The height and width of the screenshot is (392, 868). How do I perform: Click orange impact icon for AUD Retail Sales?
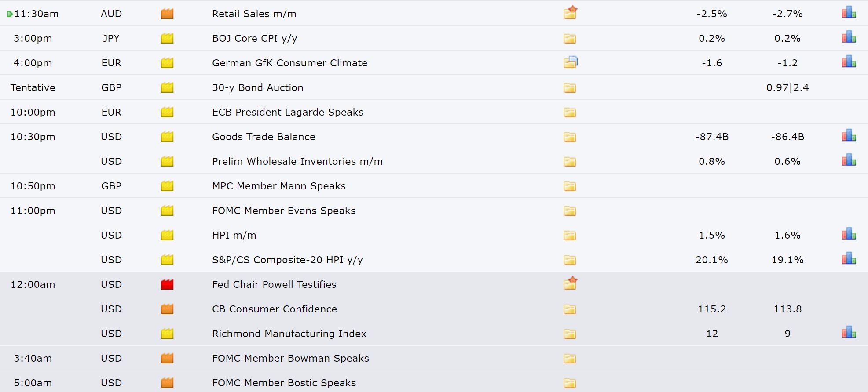point(167,14)
